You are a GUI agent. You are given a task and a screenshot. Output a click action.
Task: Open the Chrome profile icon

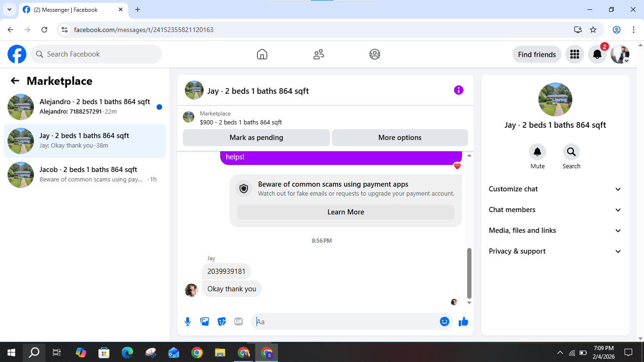click(617, 30)
